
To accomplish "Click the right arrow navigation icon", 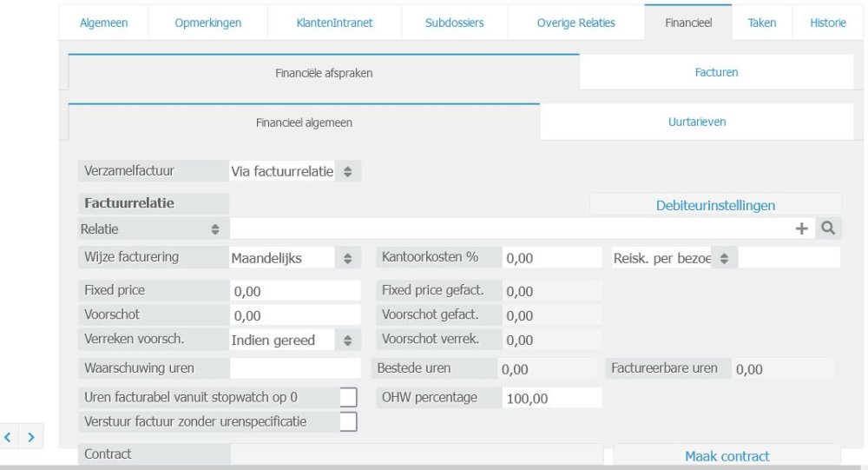I will (31, 436).
